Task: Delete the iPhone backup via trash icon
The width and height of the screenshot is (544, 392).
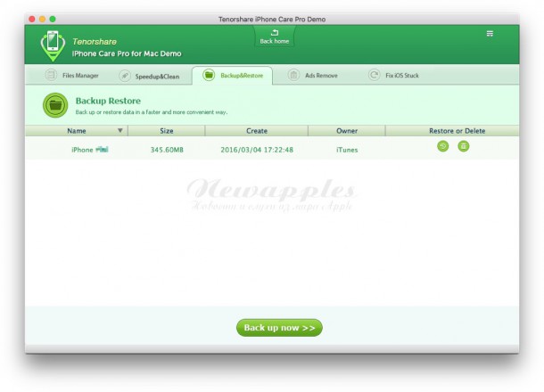Action: (464, 146)
